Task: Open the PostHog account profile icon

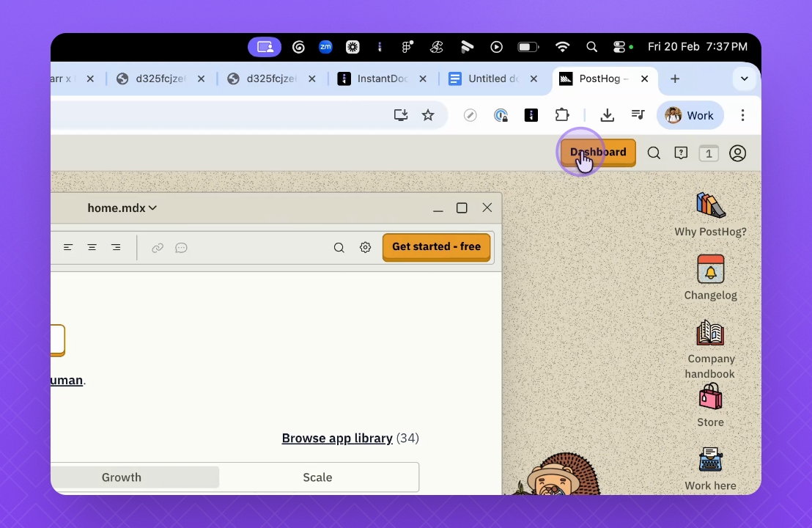Action: 737,153
